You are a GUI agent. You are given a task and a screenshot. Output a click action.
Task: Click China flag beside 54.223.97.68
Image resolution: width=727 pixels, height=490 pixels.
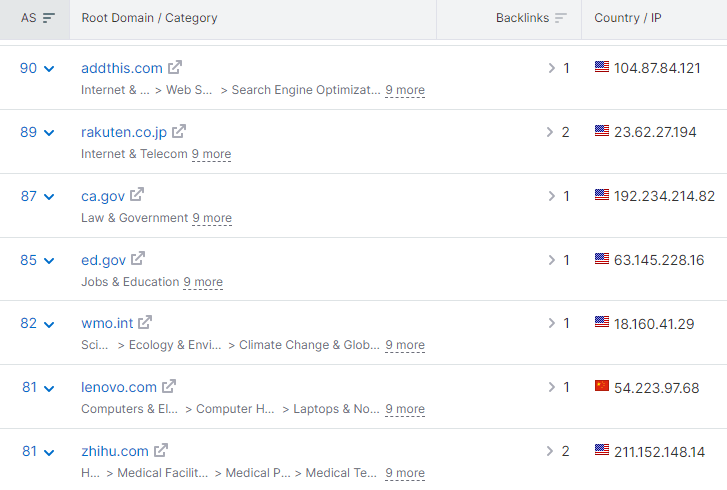pos(602,386)
